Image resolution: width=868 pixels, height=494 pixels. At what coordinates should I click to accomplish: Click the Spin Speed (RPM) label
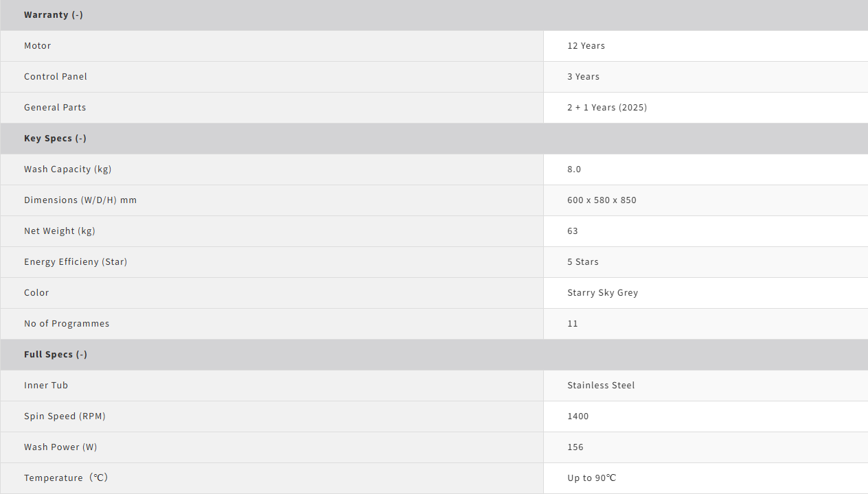point(65,416)
